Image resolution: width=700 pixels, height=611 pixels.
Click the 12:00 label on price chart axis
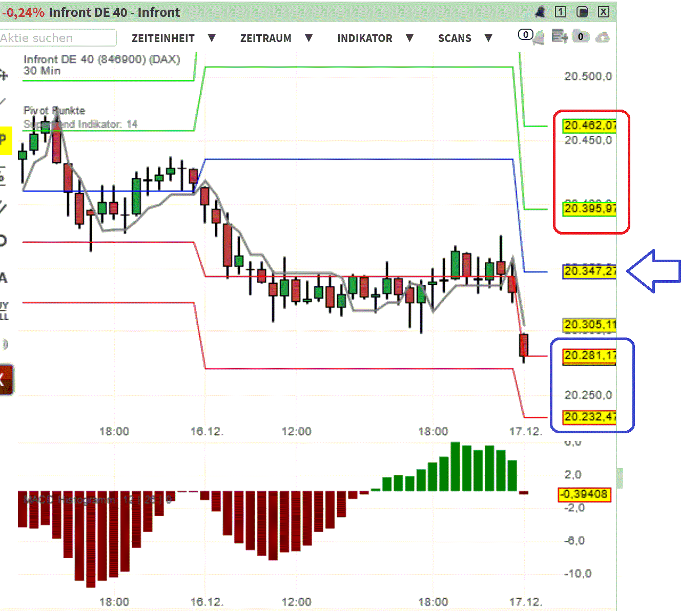click(x=296, y=431)
